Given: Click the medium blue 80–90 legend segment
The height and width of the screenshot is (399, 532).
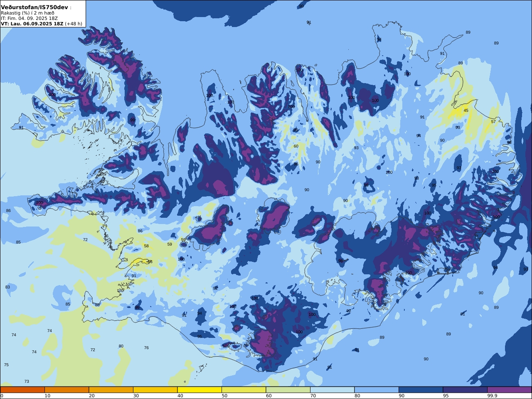Looking at the screenshot, I should (x=377, y=390).
